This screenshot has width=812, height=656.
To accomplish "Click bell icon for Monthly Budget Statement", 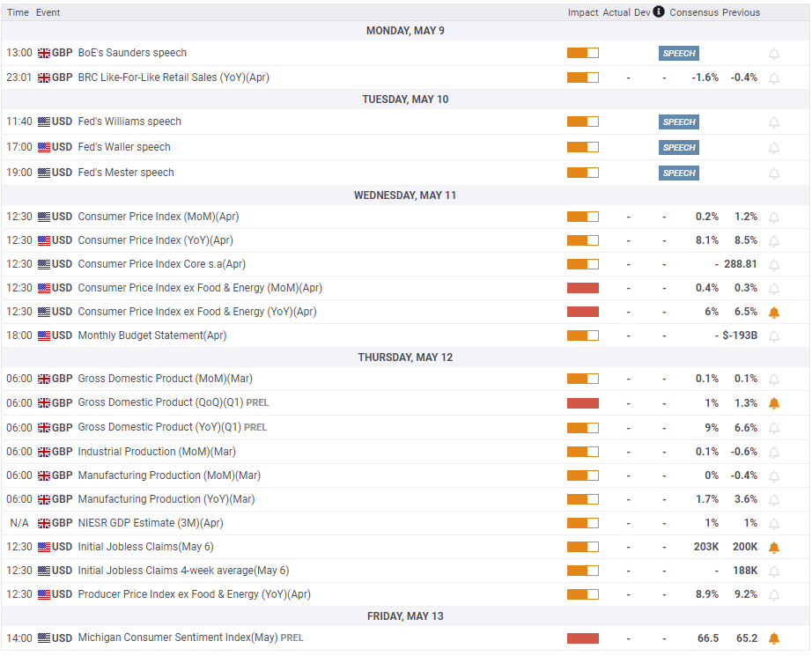I will [x=773, y=336].
